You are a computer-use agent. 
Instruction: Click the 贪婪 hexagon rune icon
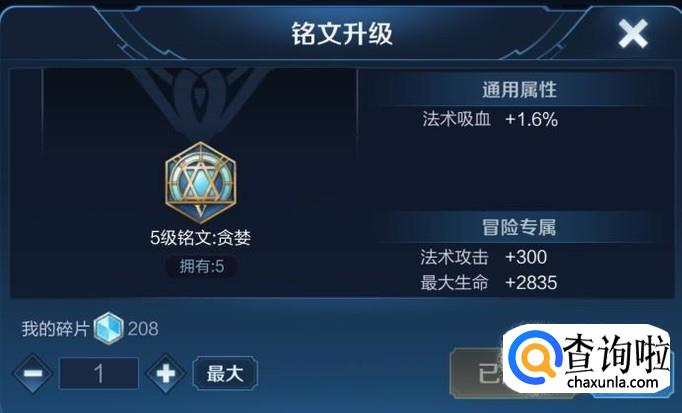coord(201,182)
